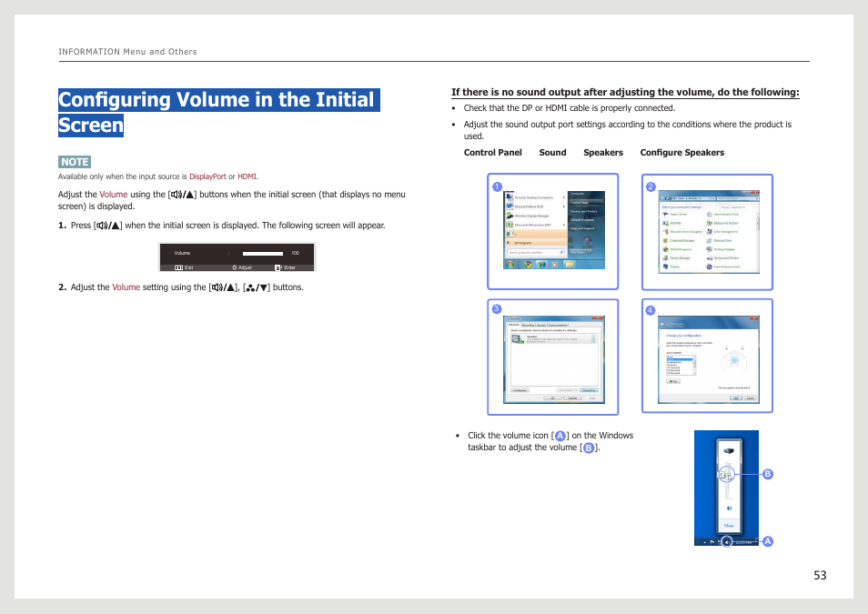This screenshot has height=614, width=868.
Task: Click 'Mixer' link in volume popup image
Action: tap(729, 526)
